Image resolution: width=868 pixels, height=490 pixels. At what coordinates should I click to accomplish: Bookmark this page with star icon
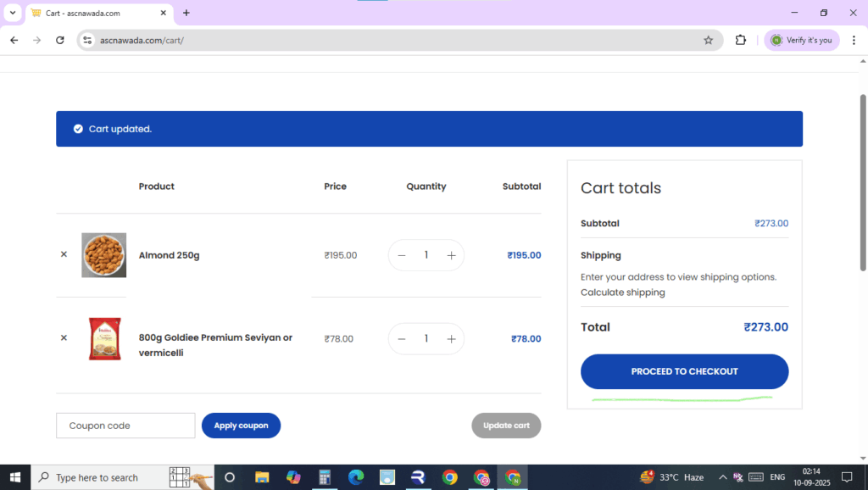708,40
